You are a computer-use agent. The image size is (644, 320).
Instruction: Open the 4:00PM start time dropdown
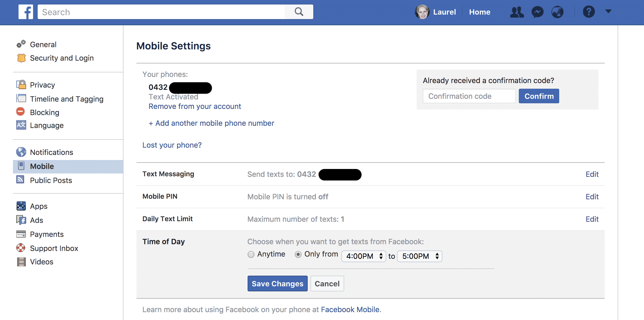click(364, 256)
